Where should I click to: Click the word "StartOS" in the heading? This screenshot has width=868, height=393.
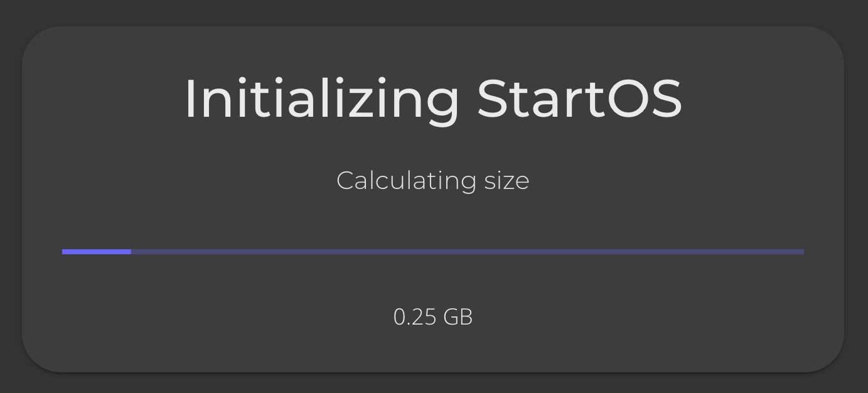point(579,99)
